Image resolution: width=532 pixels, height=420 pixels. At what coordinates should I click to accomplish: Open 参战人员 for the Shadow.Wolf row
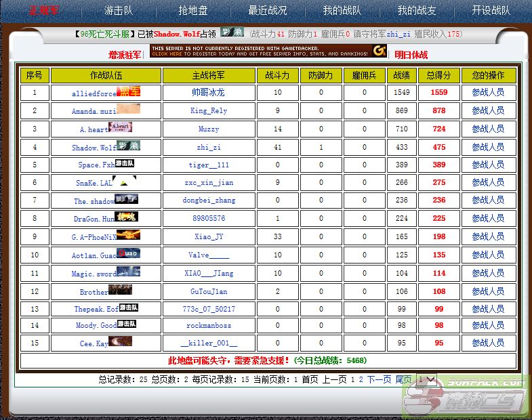pos(488,147)
